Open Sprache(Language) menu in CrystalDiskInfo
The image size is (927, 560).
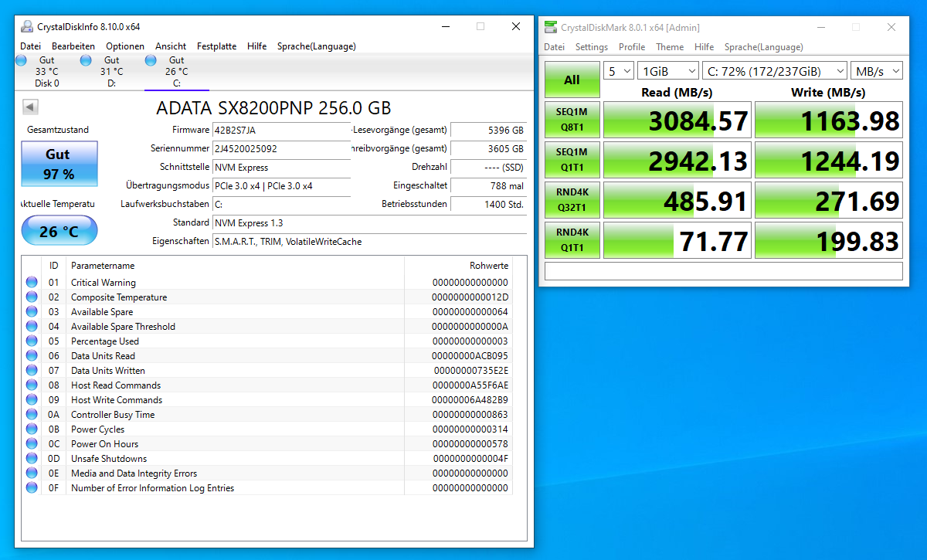[x=317, y=46]
